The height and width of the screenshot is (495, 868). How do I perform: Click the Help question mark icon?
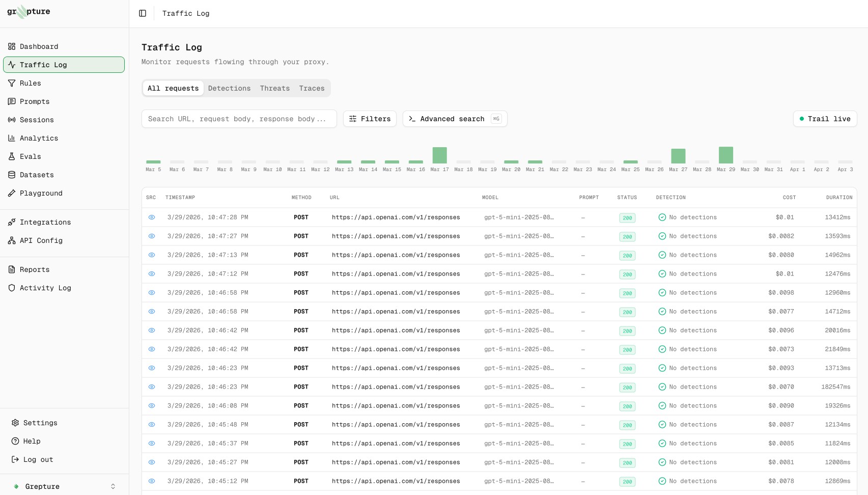[x=15, y=441]
